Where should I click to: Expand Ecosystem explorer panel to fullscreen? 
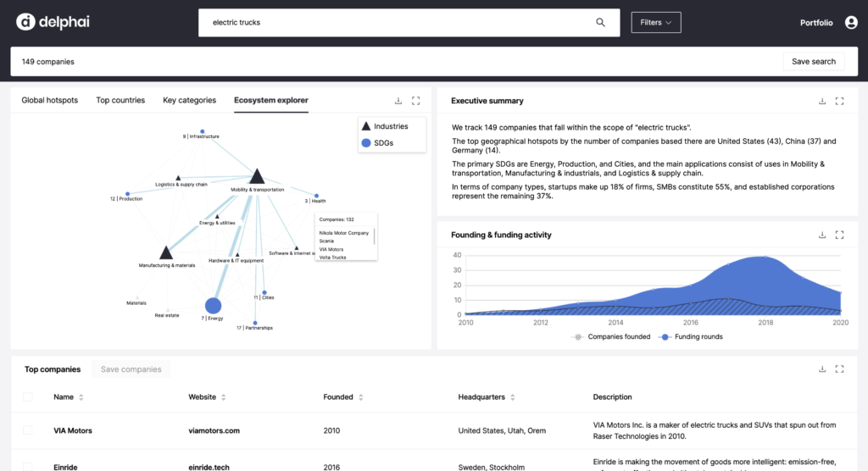tap(415, 101)
